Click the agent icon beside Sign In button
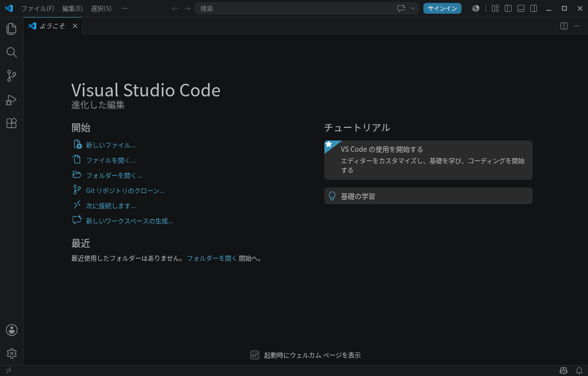Viewport: 588px width, 376px height. [476, 8]
